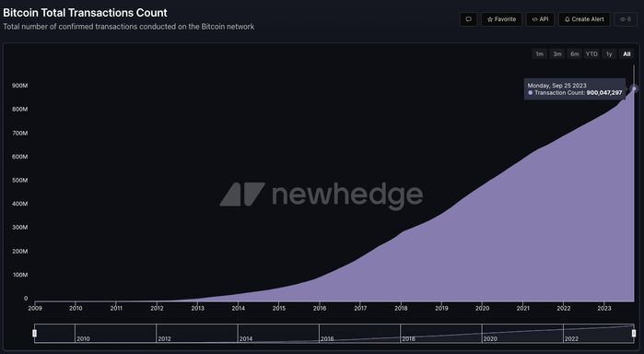Select the 3m time range

click(556, 53)
